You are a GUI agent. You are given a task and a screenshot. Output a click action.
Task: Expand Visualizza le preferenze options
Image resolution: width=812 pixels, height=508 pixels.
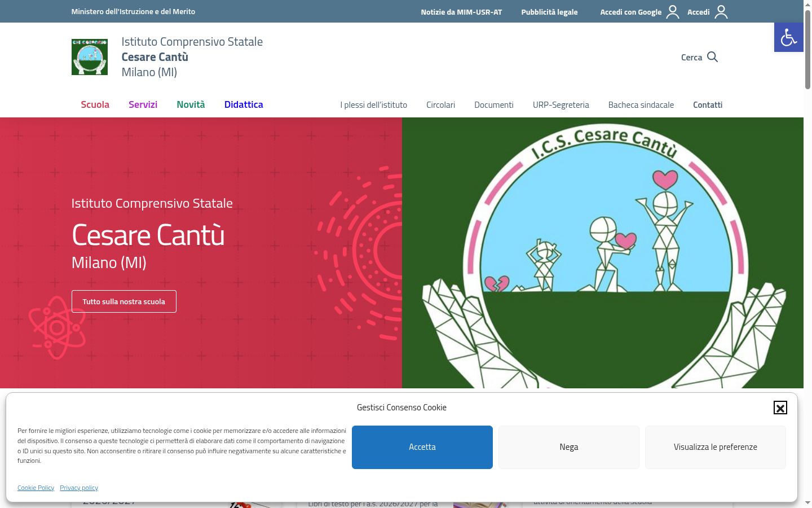[716, 447]
